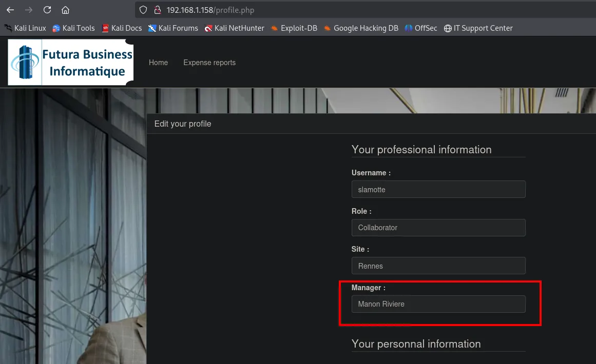Open the Expense reports menu item
The width and height of the screenshot is (596, 364).
click(209, 63)
